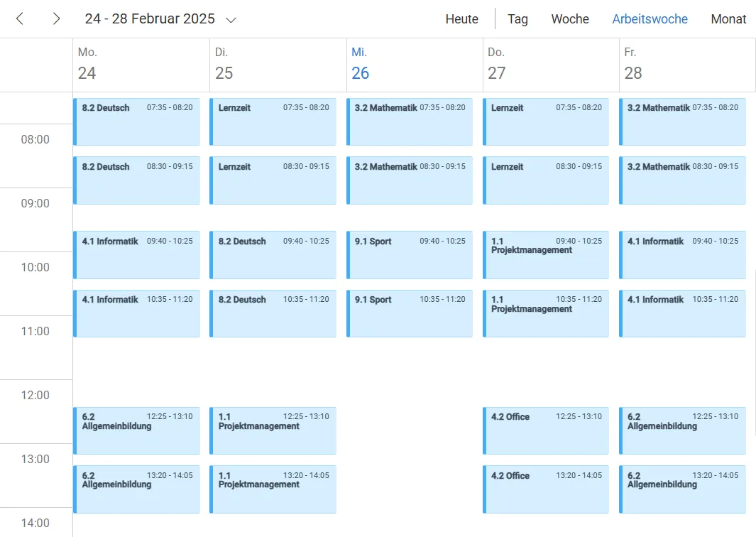Switch to Monat view
This screenshot has height=537, width=756.
click(728, 19)
